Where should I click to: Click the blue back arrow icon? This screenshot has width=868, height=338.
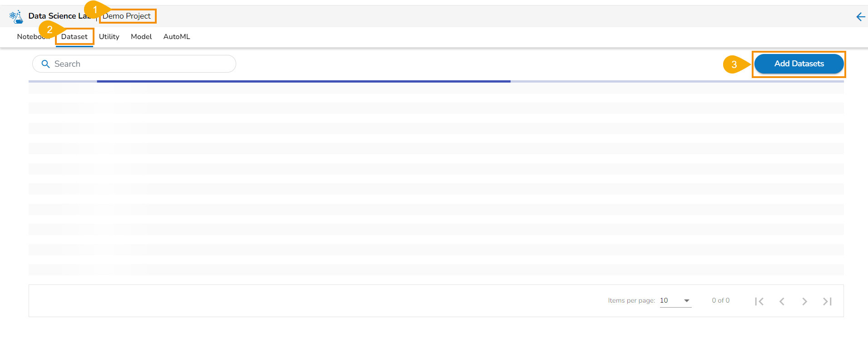(x=860, y=17)
